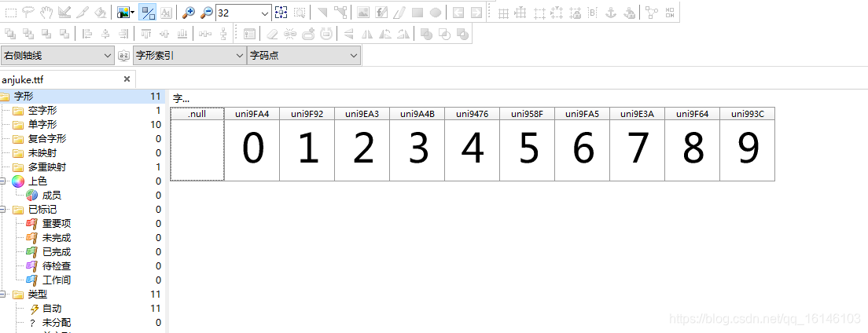Screen dimensions: 868x333
Task: Toggle the highlighted outline mode button
Action: 147,12
